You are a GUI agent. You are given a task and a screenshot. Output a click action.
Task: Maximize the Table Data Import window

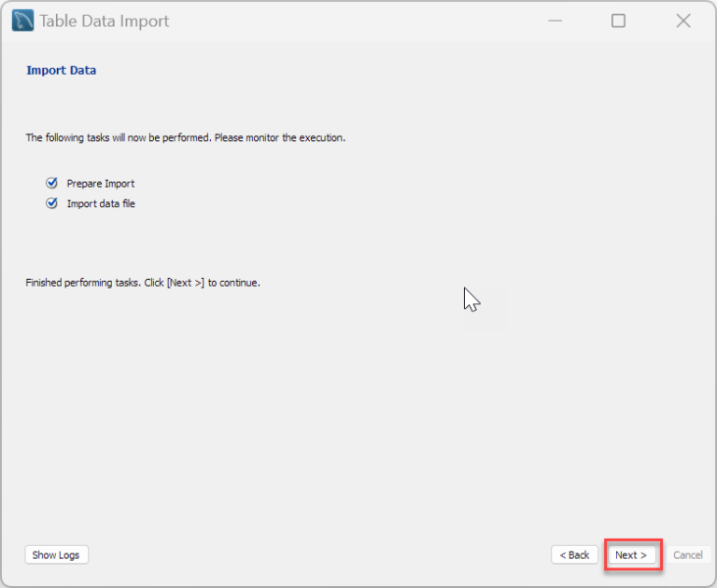click(x=618, y=21)
